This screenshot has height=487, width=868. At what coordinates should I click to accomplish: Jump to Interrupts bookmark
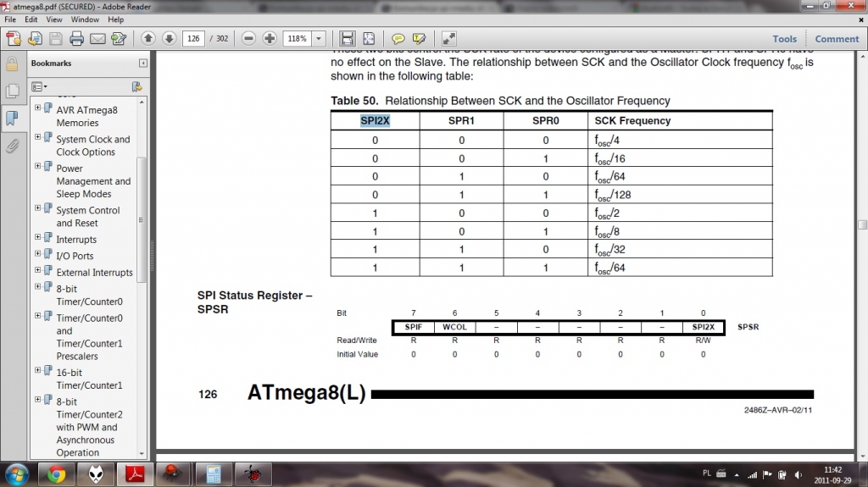(x=76, y=240)
